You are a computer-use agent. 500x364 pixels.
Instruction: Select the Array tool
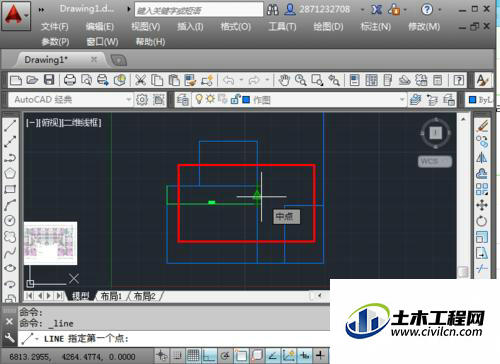[x=482, y=189]
